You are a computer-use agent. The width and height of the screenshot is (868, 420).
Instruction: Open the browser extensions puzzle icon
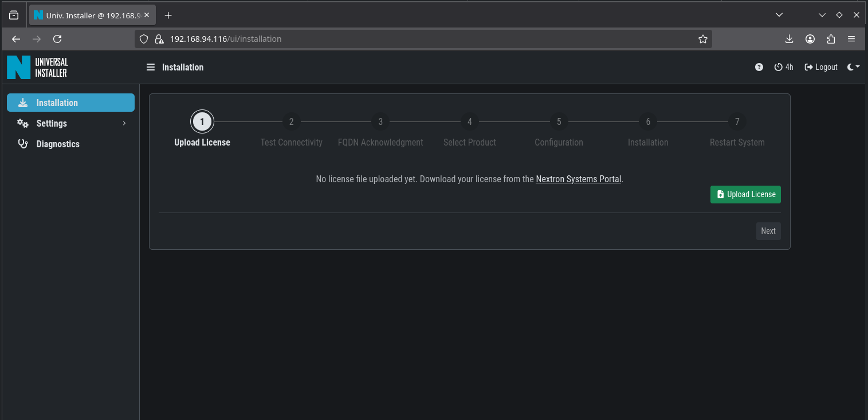point(831,39)
